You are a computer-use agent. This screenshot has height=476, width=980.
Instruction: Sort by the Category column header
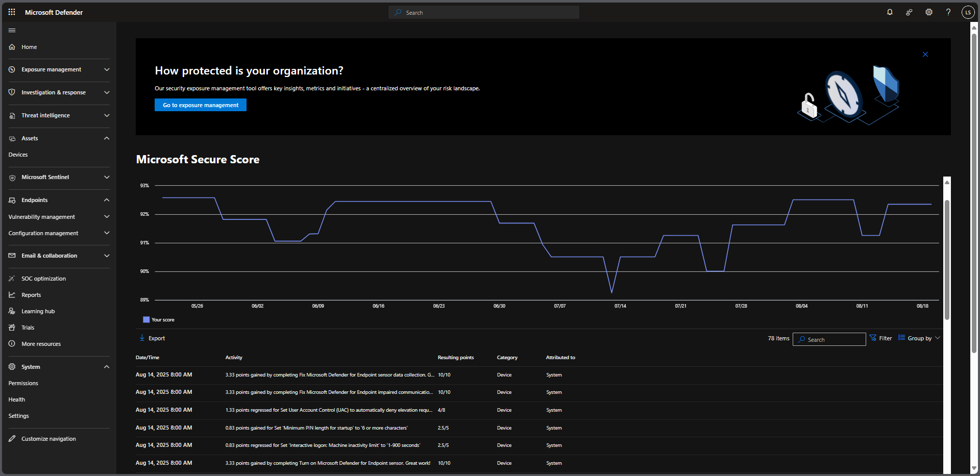pyautogui.click(x=507, y=358)
